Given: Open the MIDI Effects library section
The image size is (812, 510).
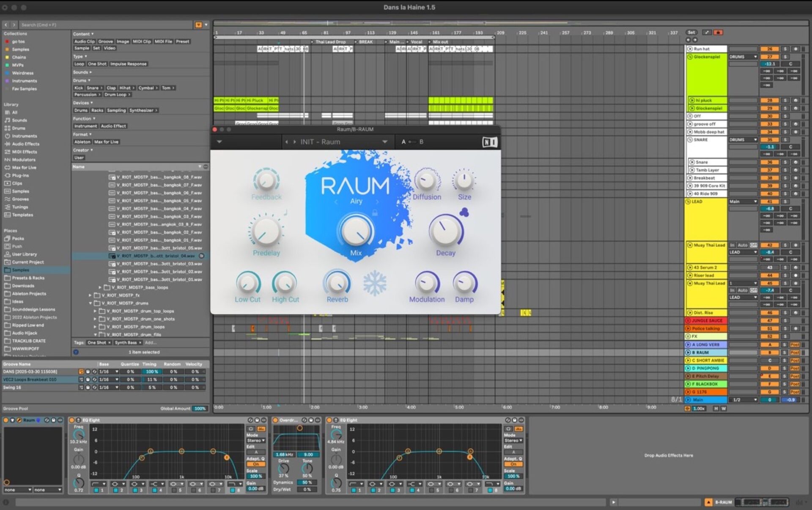Looking at the screenshot, I should click(x=23, y=152).
